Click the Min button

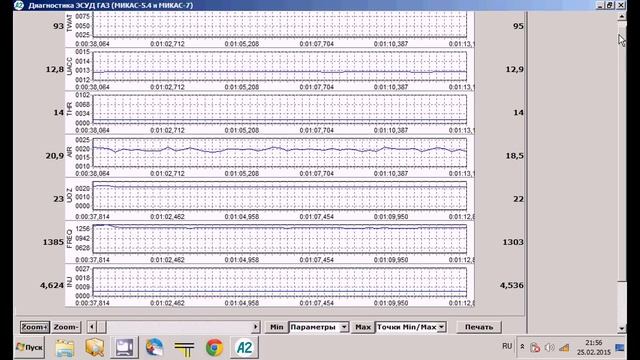pos(276,327)
